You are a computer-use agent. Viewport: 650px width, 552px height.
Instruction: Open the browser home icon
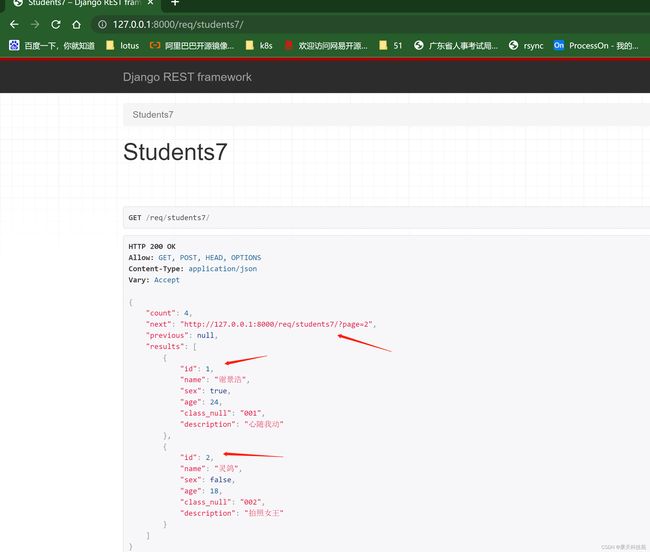[x=76, y=24]
